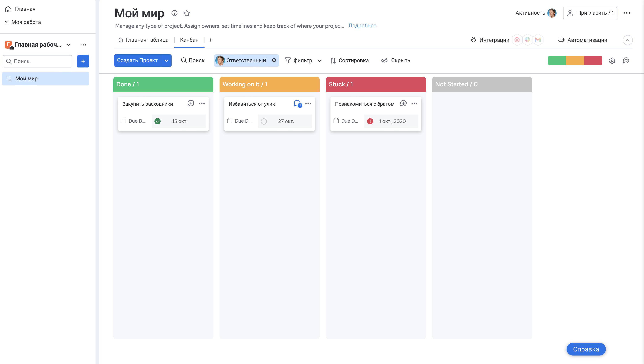This screenshot has height=364, width=644.
Task: Collapse the board header with chevron button
Action: 627,40
